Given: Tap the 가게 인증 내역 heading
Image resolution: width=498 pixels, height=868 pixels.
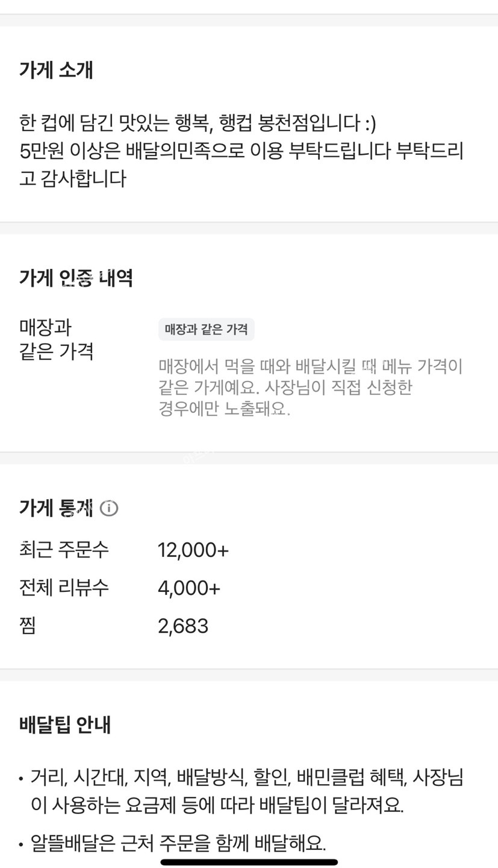Looking at the screenshot, I should pyautogui.click(x=76, y=278).
